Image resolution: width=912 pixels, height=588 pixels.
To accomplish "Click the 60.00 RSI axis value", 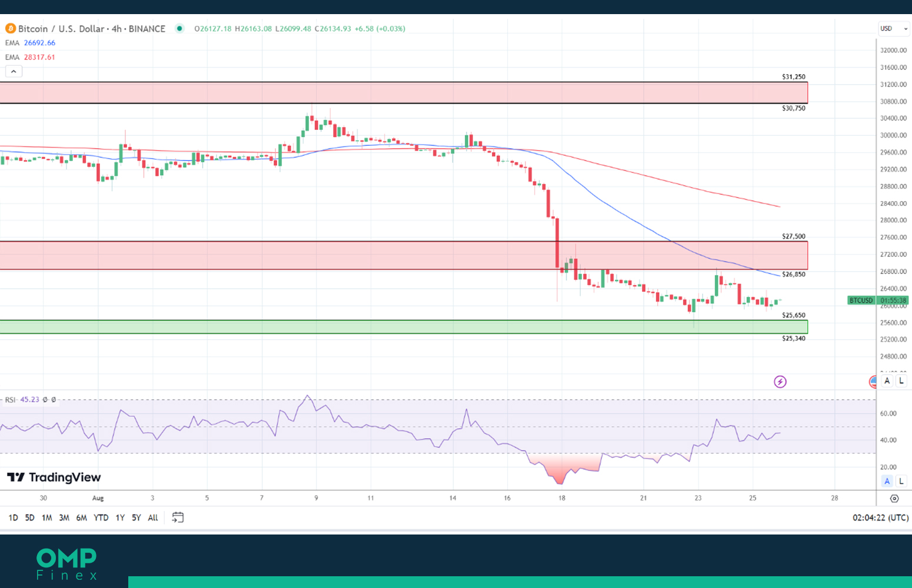I will click(x=888, y=413).
